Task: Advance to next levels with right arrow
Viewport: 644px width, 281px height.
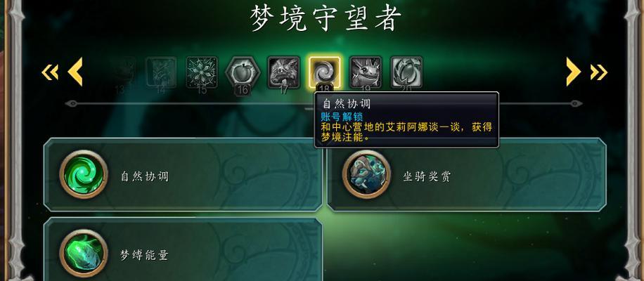Action: click(x=574, y=72)
